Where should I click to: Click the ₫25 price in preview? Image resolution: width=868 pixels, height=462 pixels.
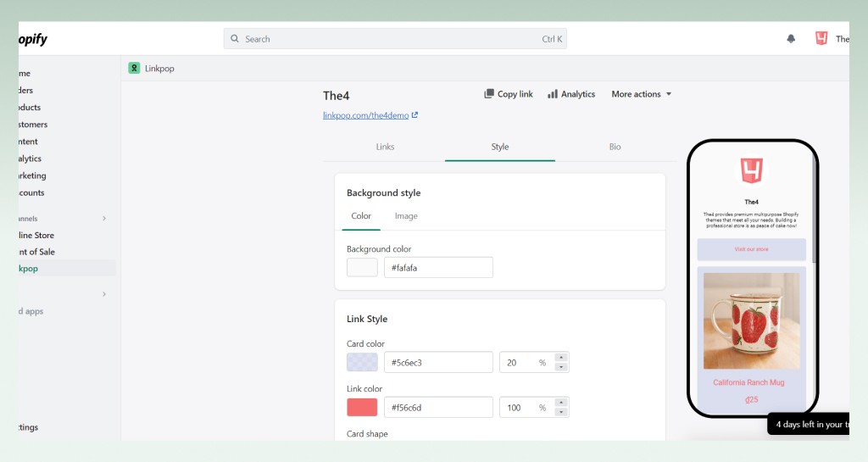point(751,399)
